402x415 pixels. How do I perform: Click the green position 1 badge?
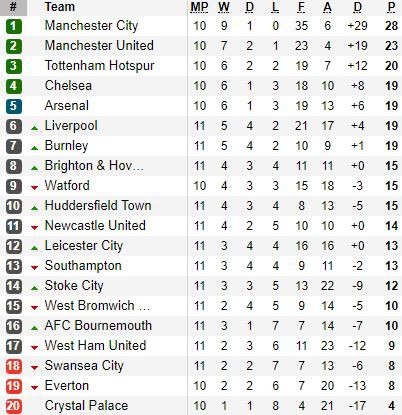click(14, 26)
